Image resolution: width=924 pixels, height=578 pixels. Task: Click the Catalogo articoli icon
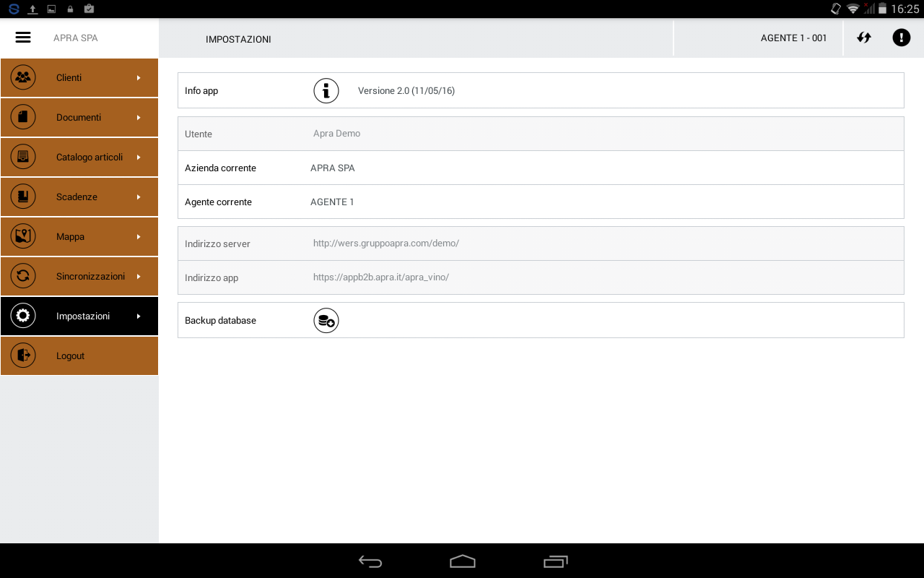point(23,157)
